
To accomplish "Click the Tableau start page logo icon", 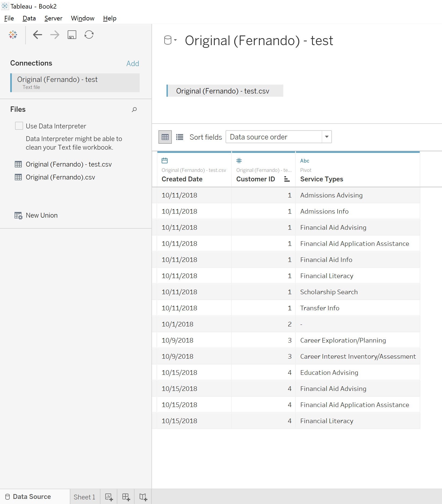I will (x=13, y=35).
